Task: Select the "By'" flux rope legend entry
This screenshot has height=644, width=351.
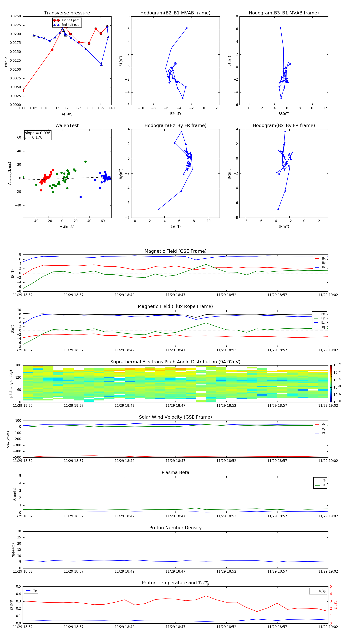Action: click(320, 318)
